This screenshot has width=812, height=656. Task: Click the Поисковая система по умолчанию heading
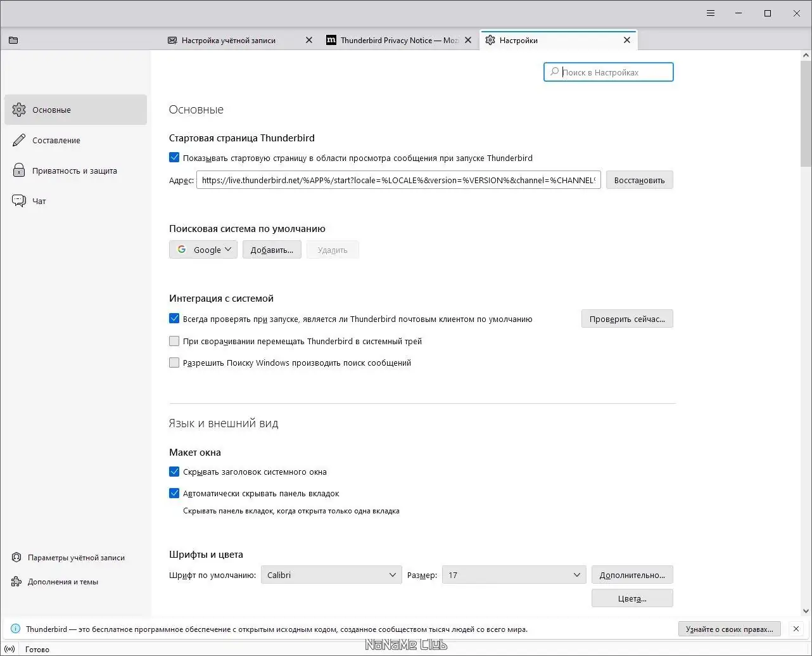tap(247, 229)
